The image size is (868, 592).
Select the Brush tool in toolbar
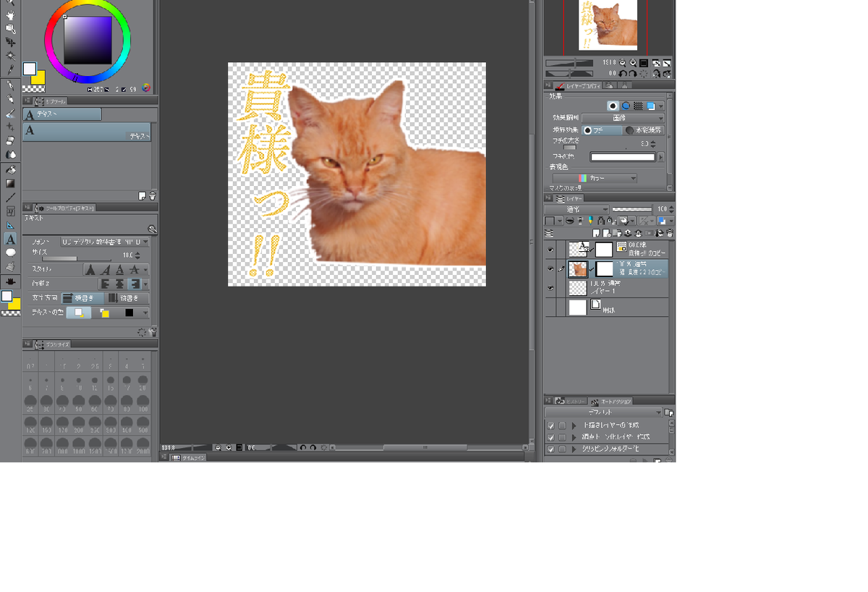pos(10,114)
